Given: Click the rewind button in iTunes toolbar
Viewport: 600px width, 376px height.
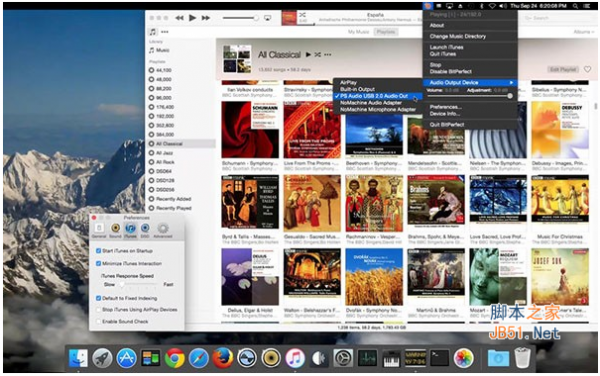Looking at the screenshot, I should point(179,18).
